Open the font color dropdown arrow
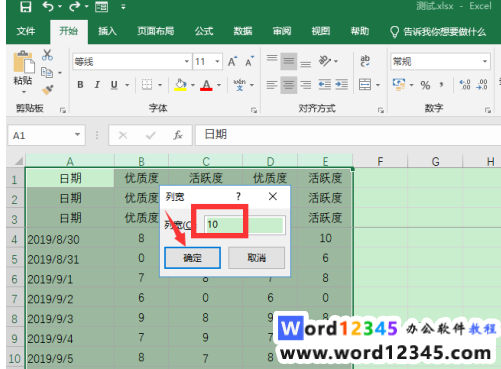The image size is (501, 369). (219, 85)
